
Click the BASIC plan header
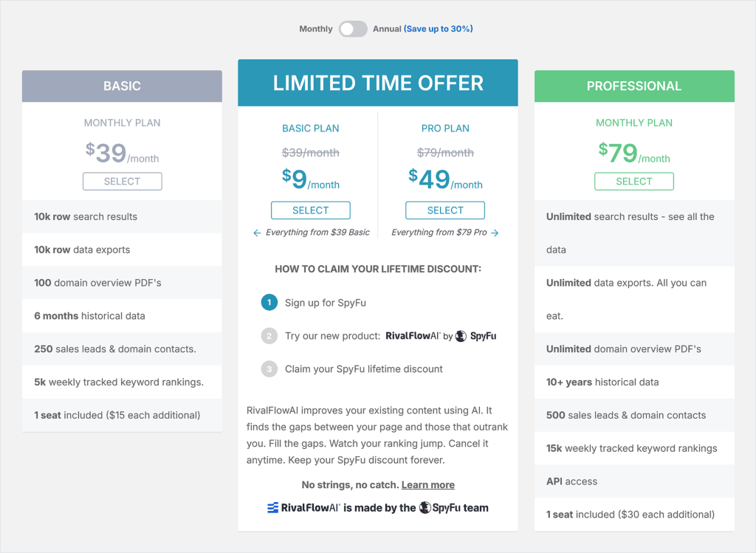pyautogui.click(x=122, y=86)
